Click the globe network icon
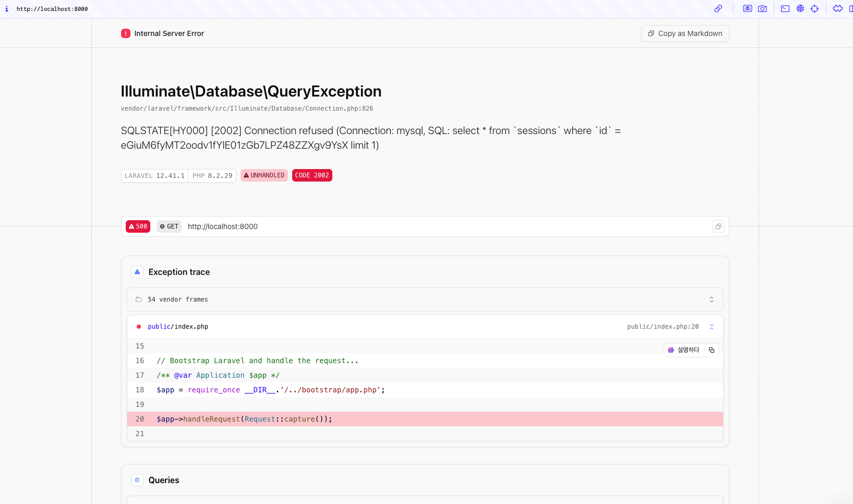853x504 pixels. 800,8
